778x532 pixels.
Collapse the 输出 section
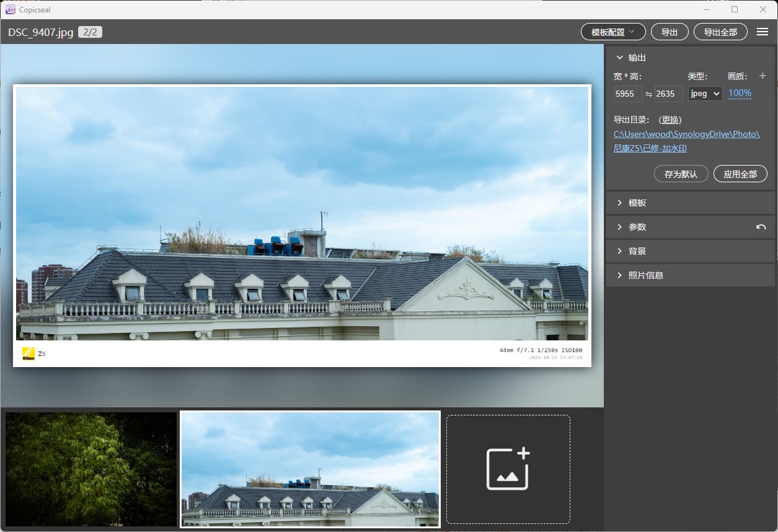(x=620, y=58)
